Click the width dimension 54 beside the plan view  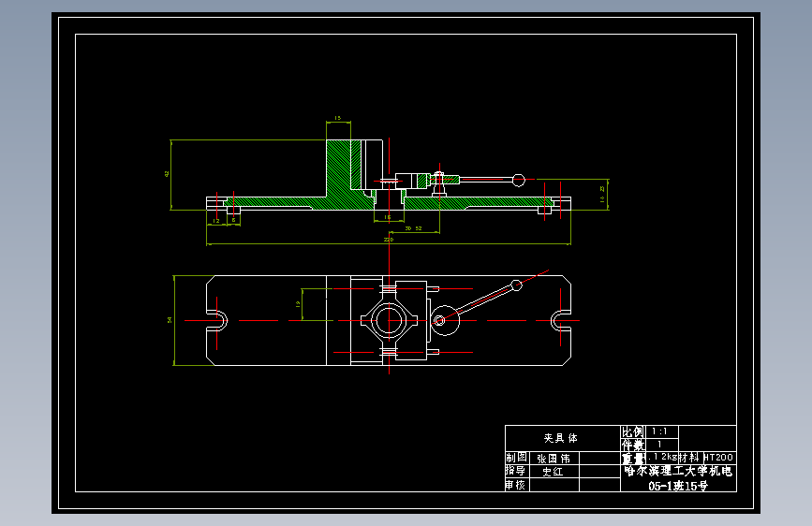point(170,320)
